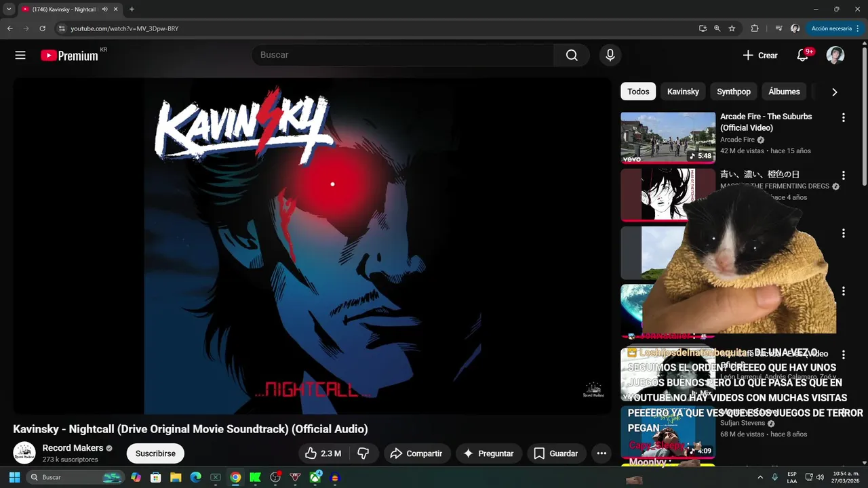This screenshot has width=868, height=488.
Task: Open the YouTube hamburger guide menu
Action: coord(20,56)
